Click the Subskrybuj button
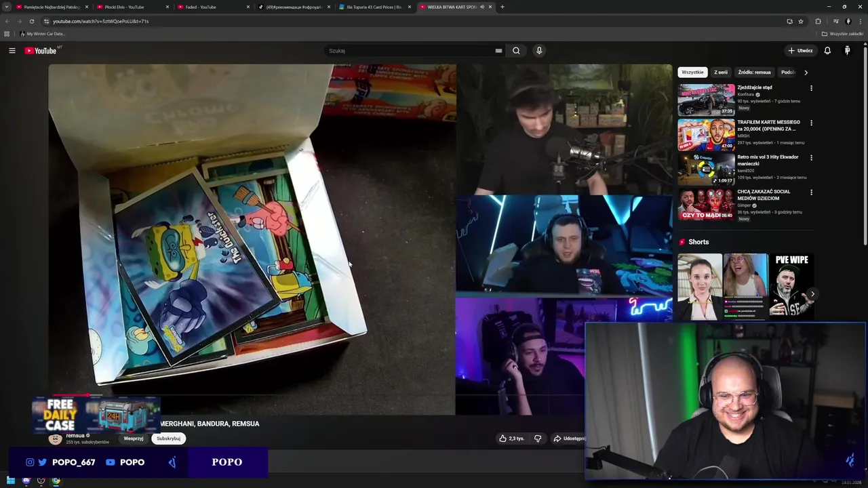The width and height of the screenshot is (868, 488). [x=168, y=439]
